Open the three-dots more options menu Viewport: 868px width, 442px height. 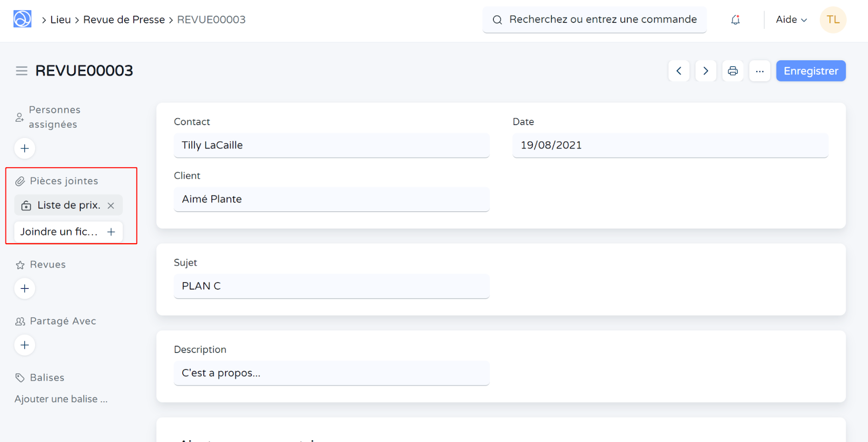coord(759,71)
